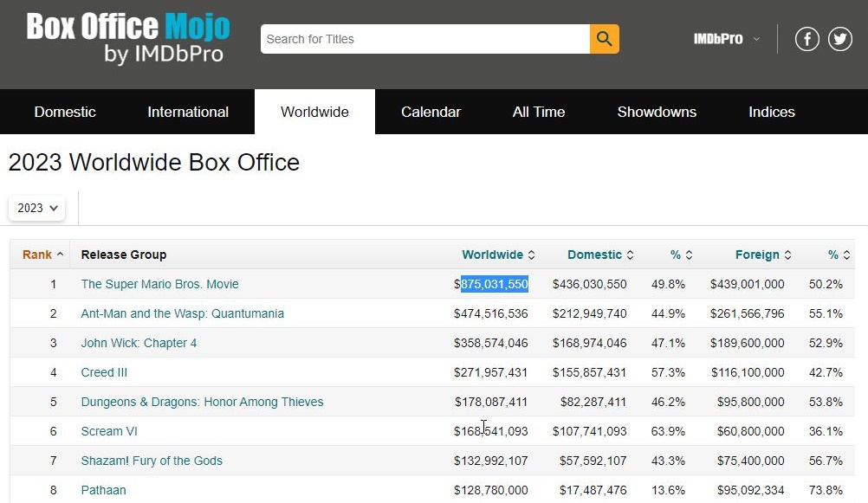Viewport: 868px width, 503px height.
Task: Open the Creed III link
Action: click(x=104, y=372)
